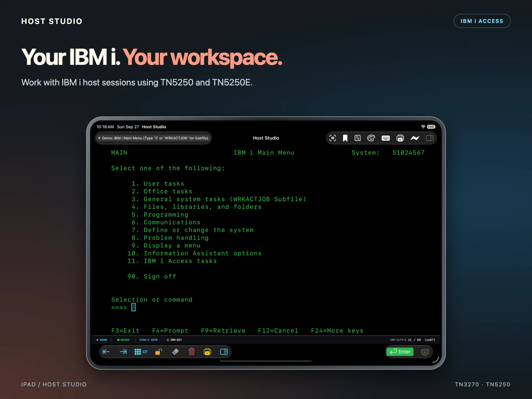Click the tab right arrow icon
532x399 pixels.
coord(123,352)
